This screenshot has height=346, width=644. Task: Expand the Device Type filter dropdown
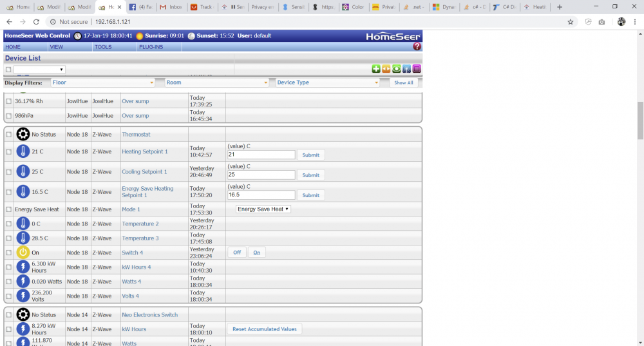click(328, 82)
